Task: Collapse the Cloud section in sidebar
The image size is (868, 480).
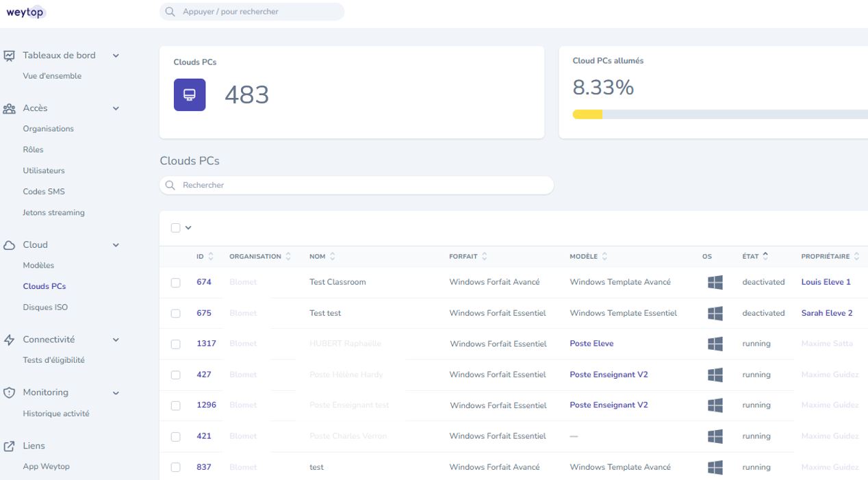Action: pyautogui.click(x=115, y=244)
